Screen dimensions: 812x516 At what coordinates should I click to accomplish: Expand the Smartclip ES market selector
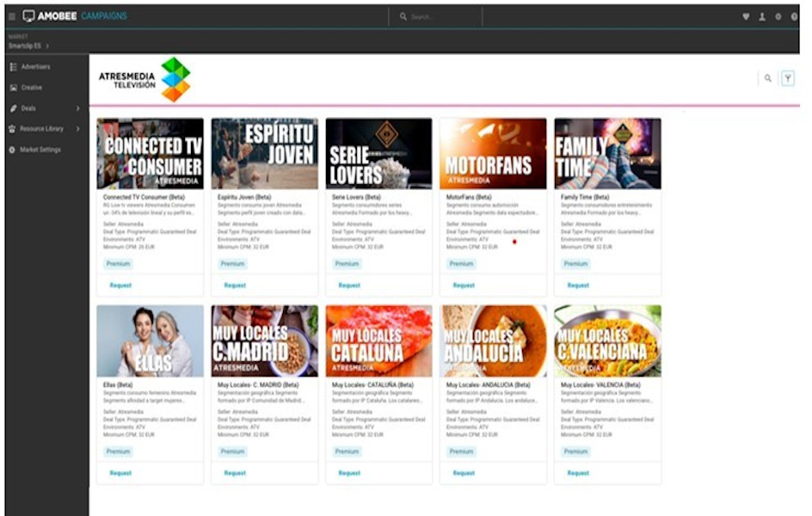point(28,46)
